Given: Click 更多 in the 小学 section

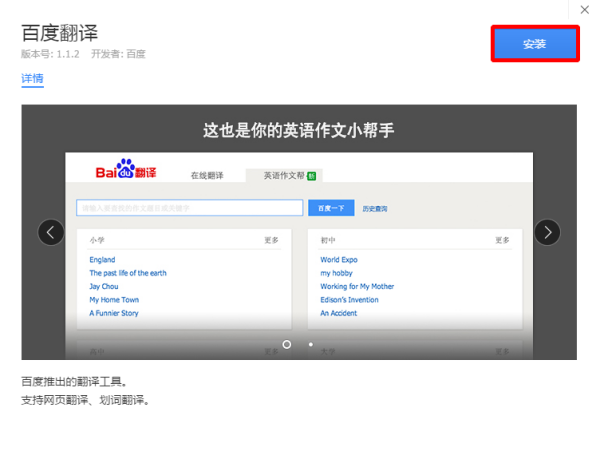Looking at the screenshot, I should pos(271,240).
